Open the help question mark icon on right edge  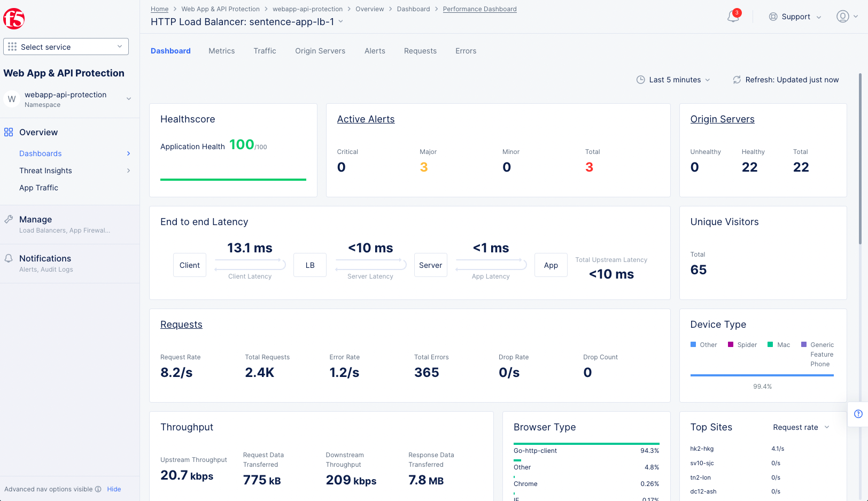[858, 414]
